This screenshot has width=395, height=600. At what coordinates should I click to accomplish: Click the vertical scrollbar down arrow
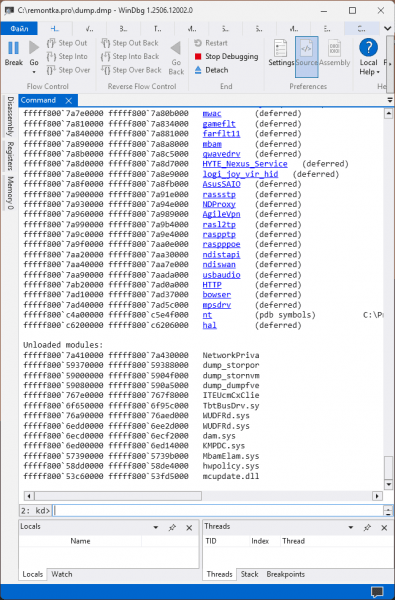click(x=388, y=484)
